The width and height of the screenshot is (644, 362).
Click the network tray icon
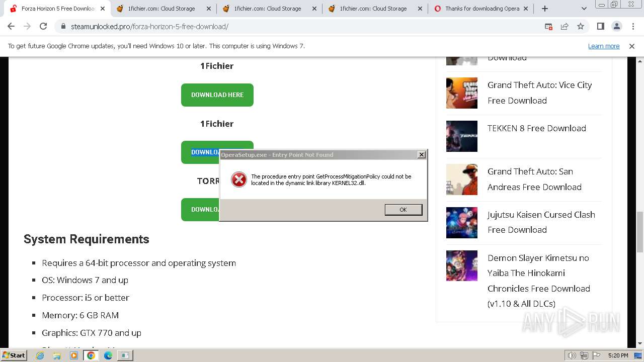[x=584, y=355]
